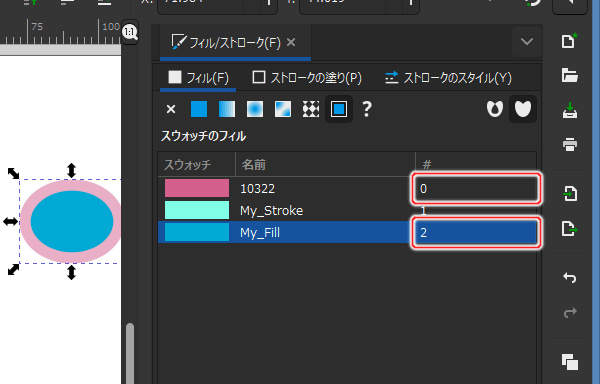Click the Save document icon
The height and width of the screenshot is (384, 600).
coord(570,111)
